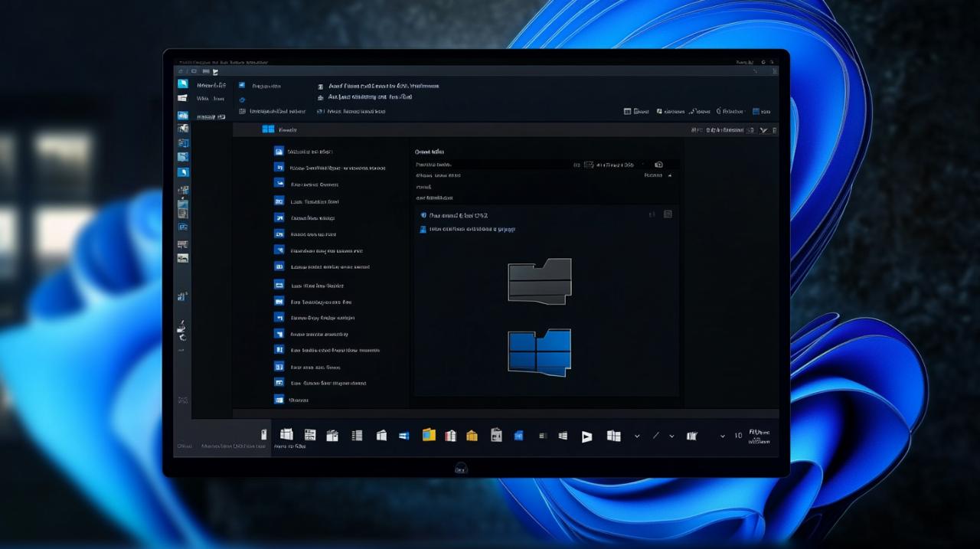Viewport: 980px width, 549px height.
Task: Click the orange box icon in the taskbar
Action: click(x=472, y=436)
